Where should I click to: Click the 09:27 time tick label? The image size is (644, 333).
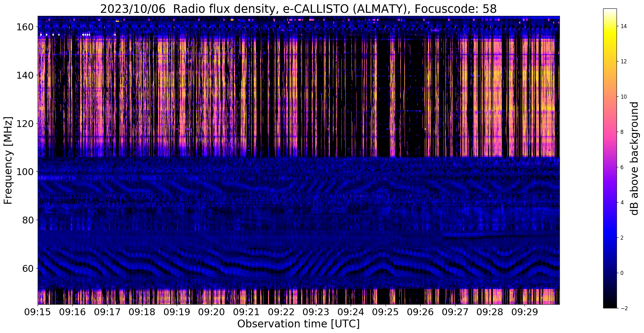455,312
